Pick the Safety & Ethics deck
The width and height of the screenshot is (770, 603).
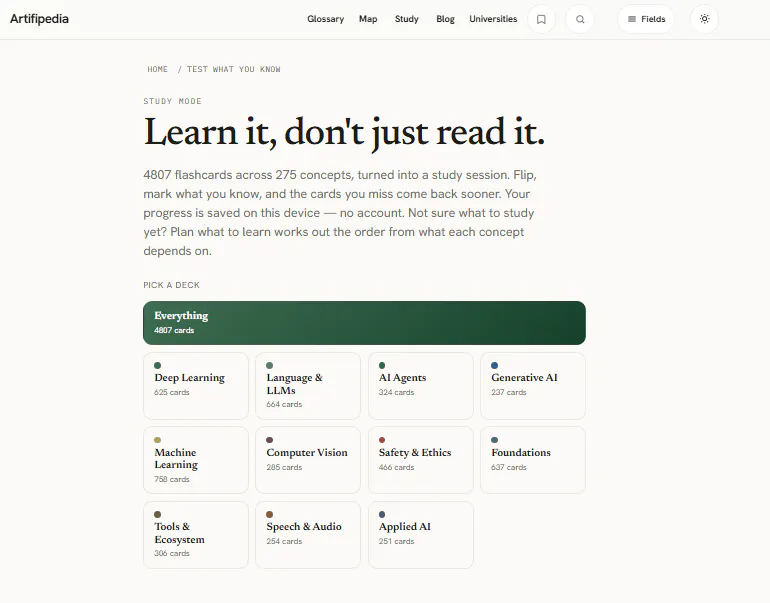pos(421,460)
